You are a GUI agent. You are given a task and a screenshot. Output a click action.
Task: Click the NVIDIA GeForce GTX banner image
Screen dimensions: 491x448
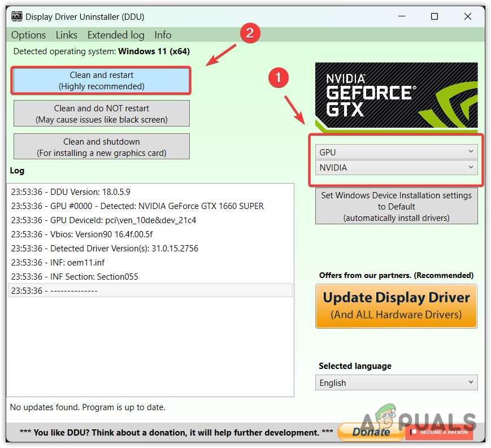(x=396, y=95)
